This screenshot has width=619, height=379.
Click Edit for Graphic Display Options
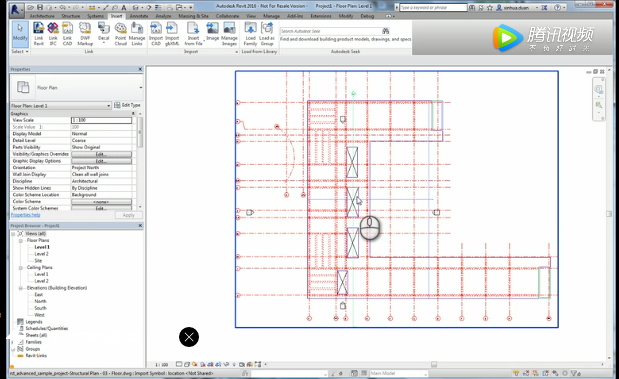101,161
